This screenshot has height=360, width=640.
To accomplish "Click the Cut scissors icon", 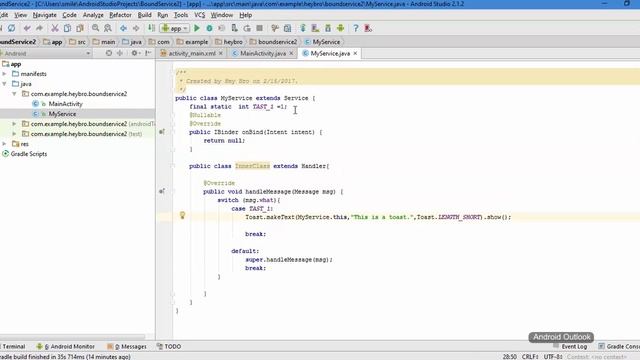I will pos(55,28).
